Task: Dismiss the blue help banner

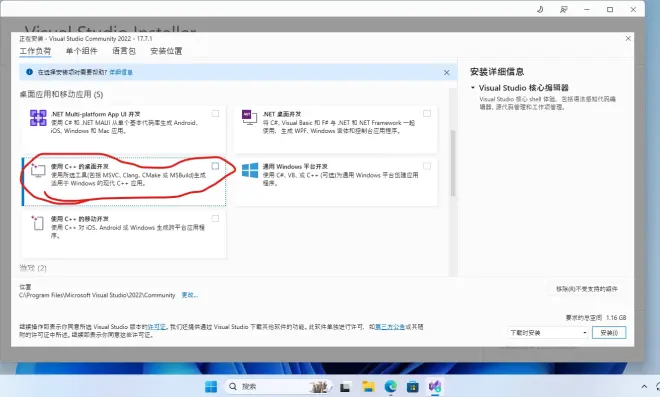Action: point(447,72)
